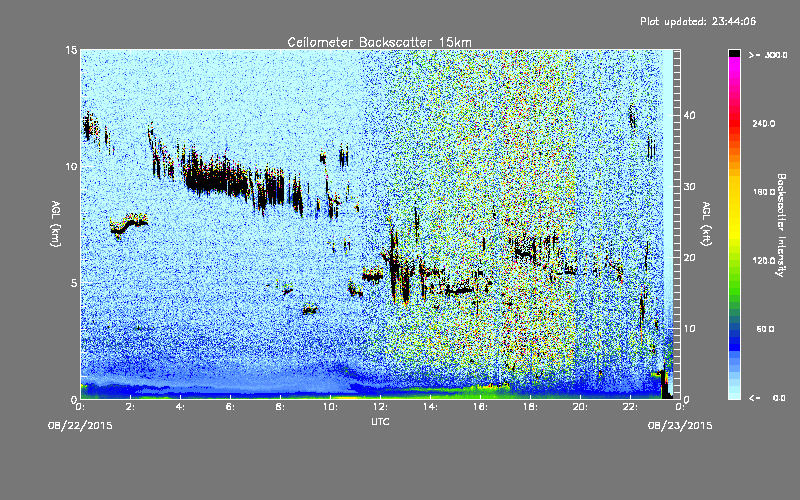Click the "22:" hour tick label
This screenshot has width=800, height=500.
click(630, 407)
